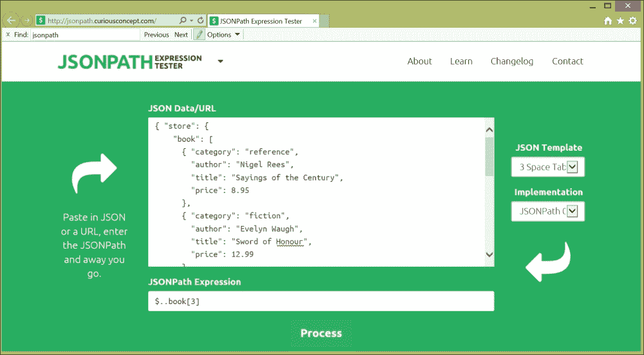This screenshot has height=355, width=644.
Task: Click the JSON text area scroll up arrow
Action: point(489,130)
